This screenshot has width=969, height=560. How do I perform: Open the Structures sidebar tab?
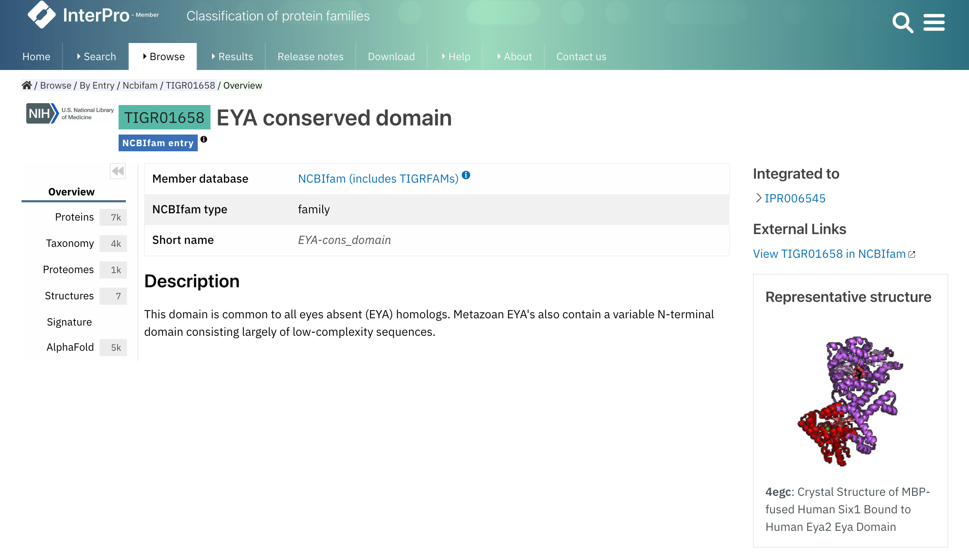(x=69, y=296)
